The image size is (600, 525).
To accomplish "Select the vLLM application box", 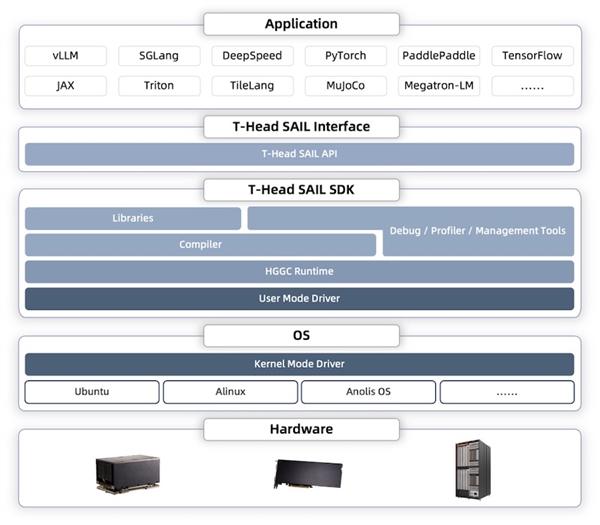I will tap(65, 56).
